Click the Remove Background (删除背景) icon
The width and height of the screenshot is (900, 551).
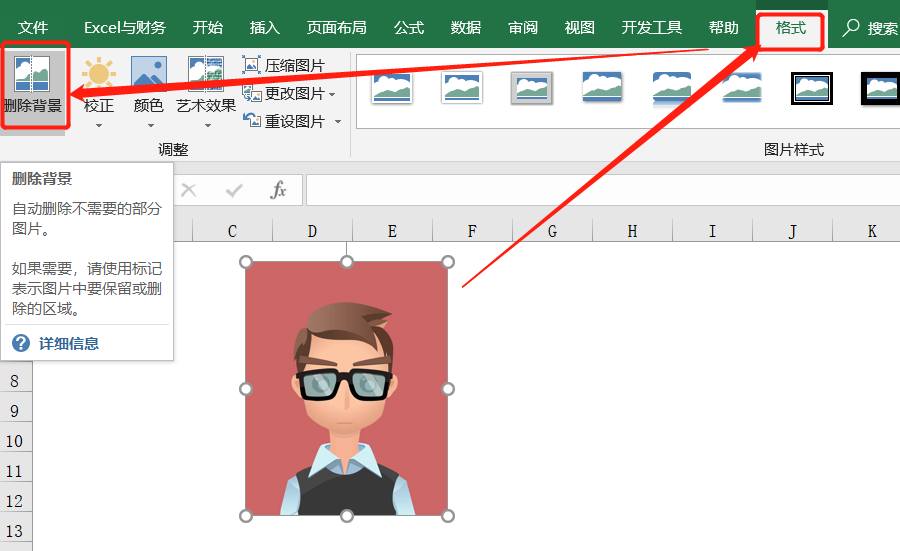(32, 74)
